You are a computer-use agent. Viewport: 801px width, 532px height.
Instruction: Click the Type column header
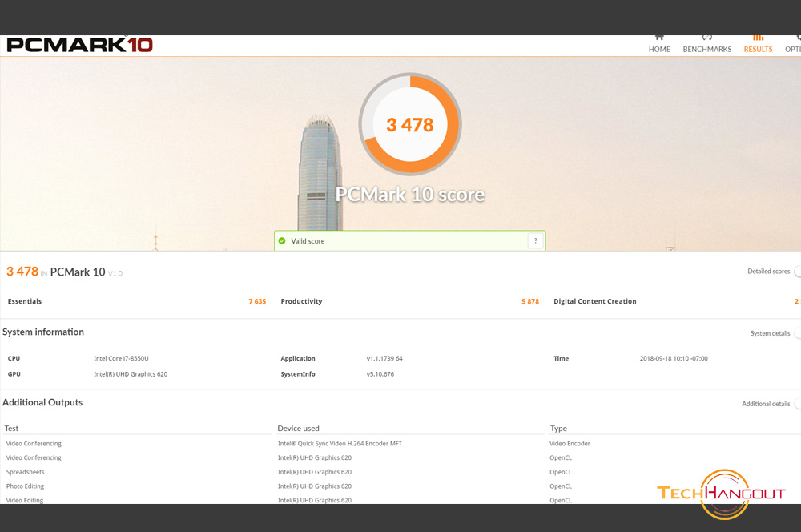click(558, 429)
